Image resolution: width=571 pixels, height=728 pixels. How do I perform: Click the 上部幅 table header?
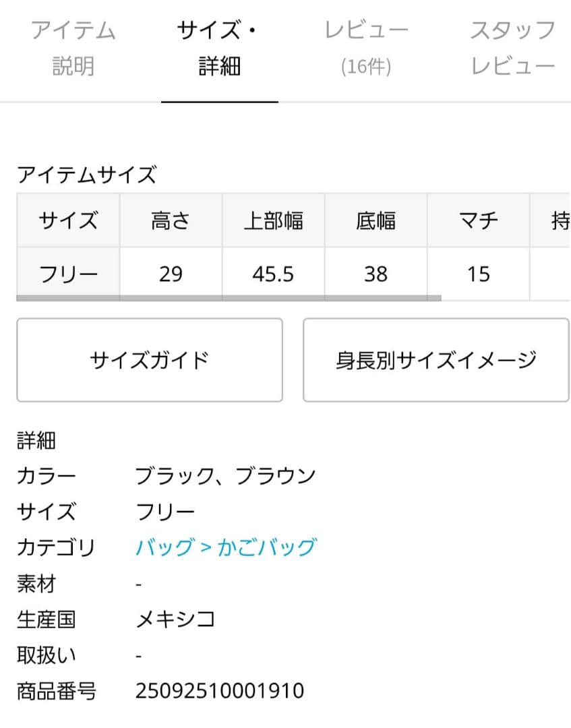(x=273, y=220)
